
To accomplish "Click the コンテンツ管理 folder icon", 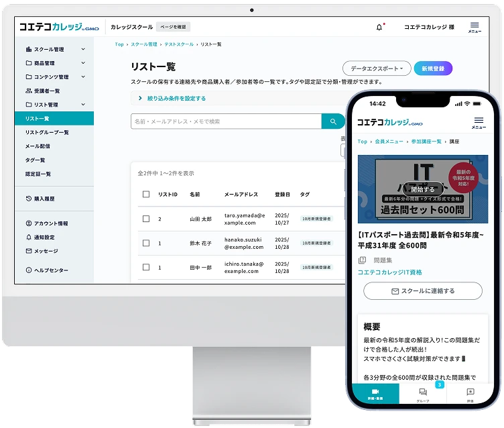I will 29,77.
